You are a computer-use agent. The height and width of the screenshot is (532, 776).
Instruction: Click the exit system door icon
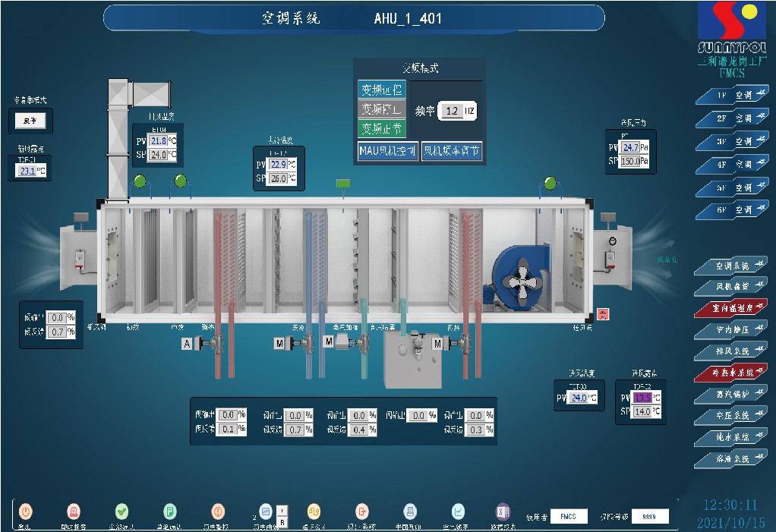coord(362,512)
